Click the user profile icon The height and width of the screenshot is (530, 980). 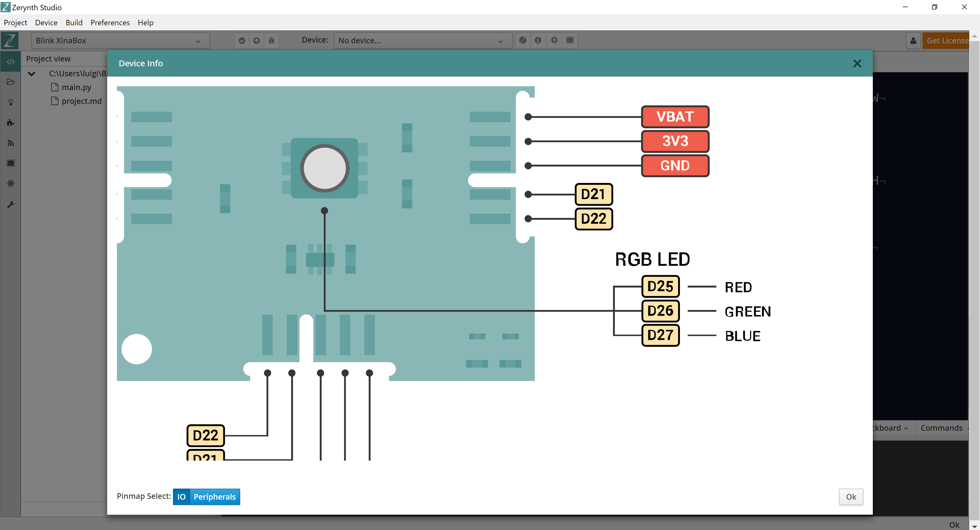[913, 40]
